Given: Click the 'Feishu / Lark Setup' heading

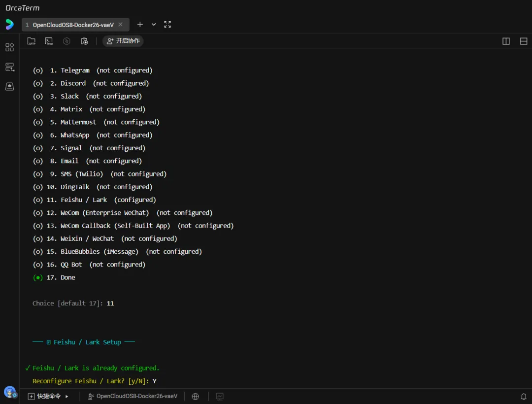Looking at the screenshot, I should (84, 342).
